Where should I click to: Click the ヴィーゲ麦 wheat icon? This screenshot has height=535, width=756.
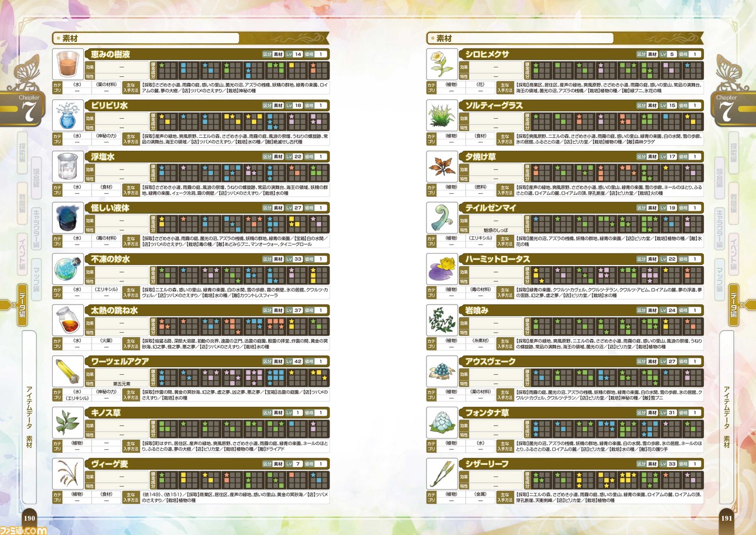tap(68, 474)
